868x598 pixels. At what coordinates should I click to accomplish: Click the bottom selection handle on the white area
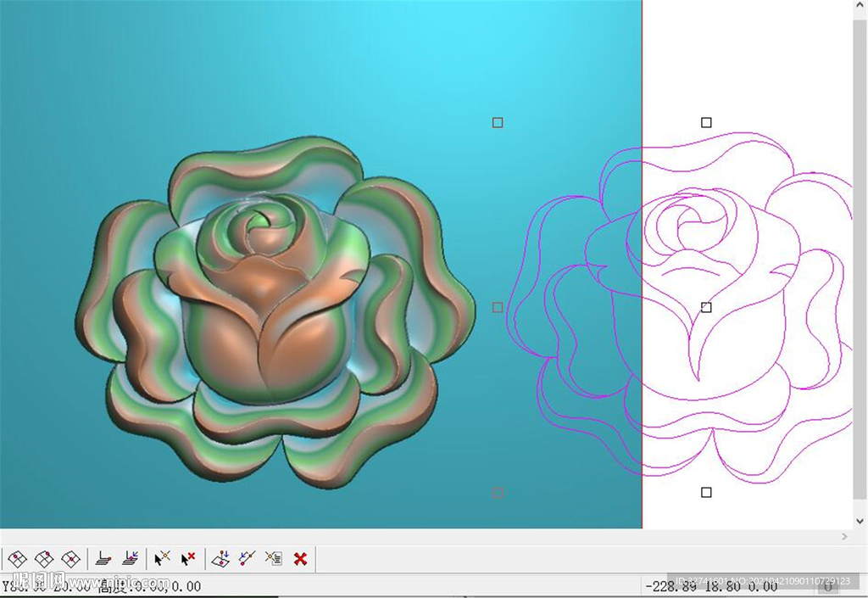706,493
